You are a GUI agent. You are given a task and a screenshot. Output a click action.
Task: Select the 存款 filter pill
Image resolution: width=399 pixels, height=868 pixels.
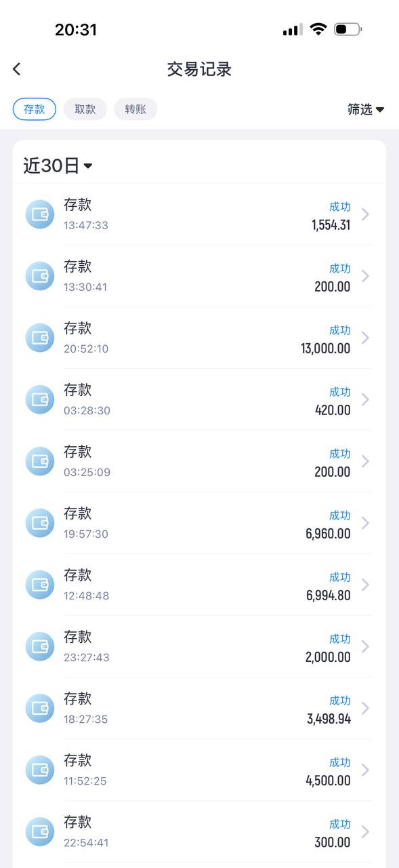tap(34, 108)
